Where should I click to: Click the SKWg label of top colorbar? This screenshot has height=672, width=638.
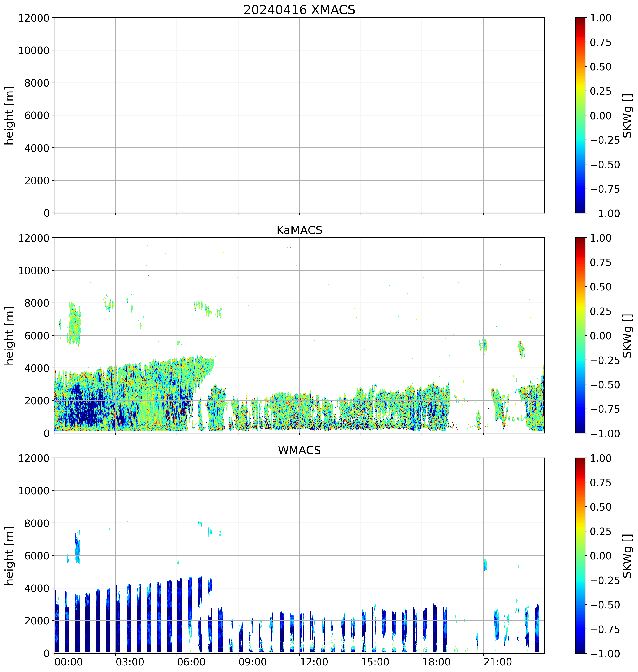click(x=627, y=116)
